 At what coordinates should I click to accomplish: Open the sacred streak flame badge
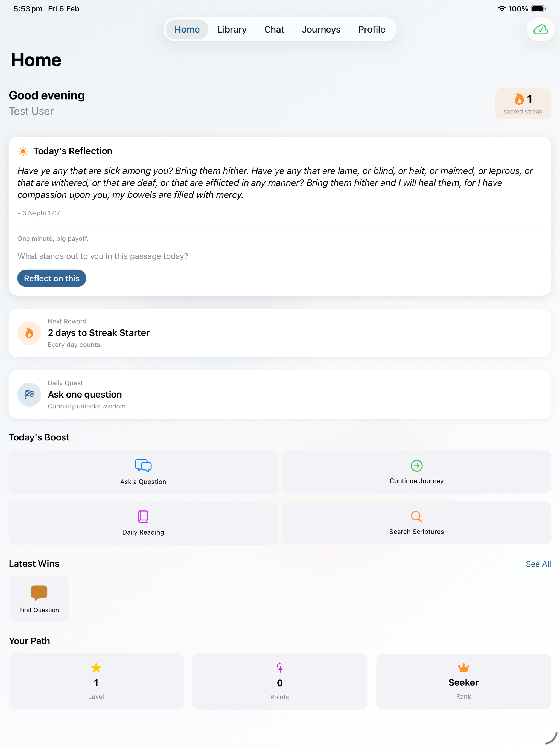coord(523,104)
